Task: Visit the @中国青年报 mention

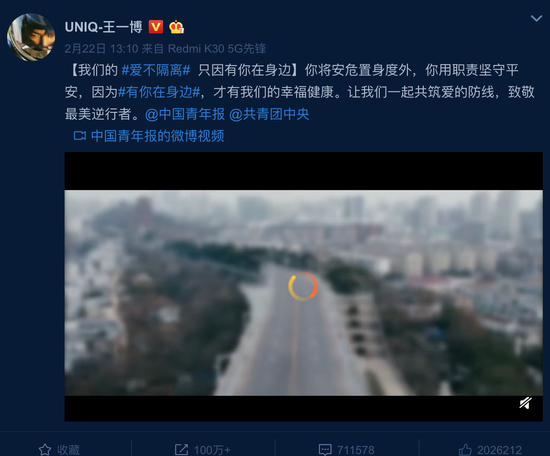Action: 185,114
